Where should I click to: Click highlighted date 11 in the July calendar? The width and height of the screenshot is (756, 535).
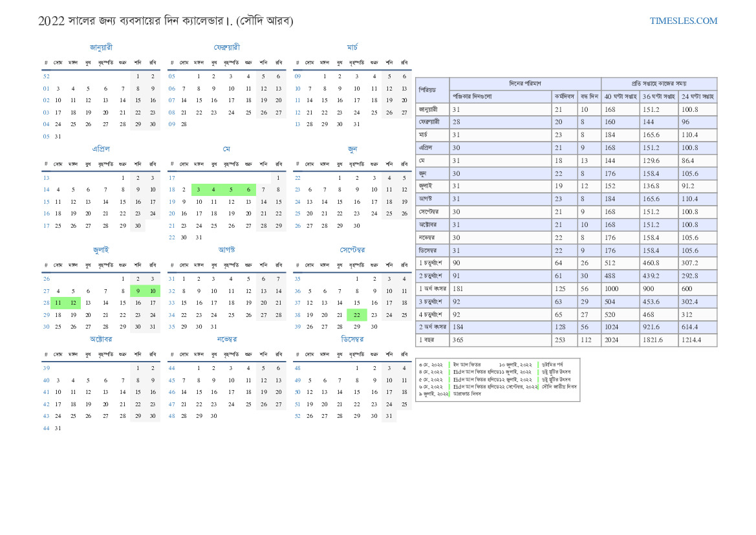[x=58, y=303]
